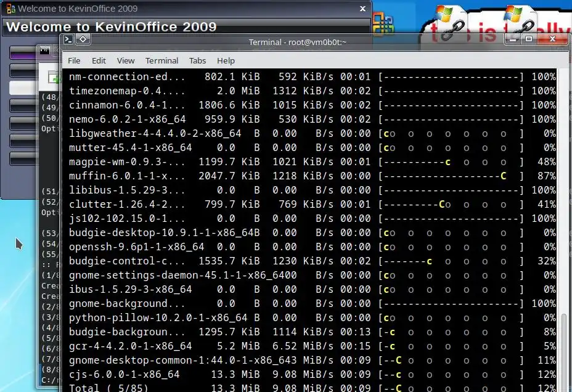Viewport: 572px width, 392px height.
Task: Click the 32% value on budgie-control row
Action: [x=547, y=261]
